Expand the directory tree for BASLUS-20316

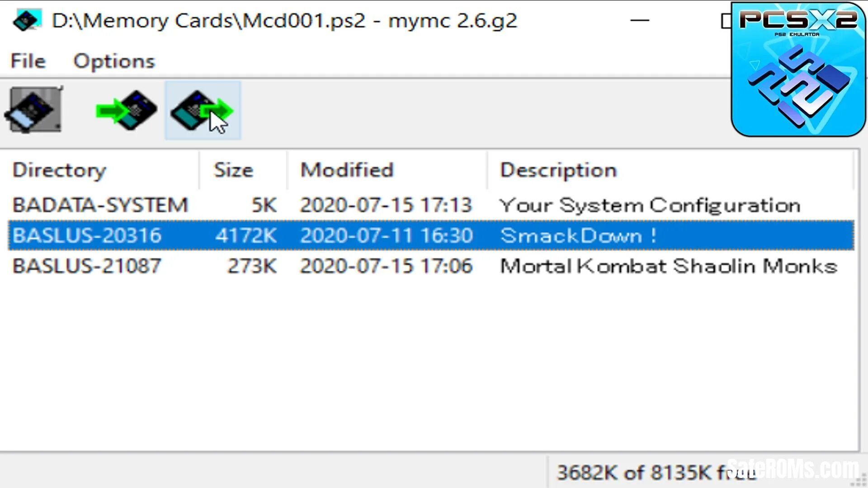click(x=86, y=235)
